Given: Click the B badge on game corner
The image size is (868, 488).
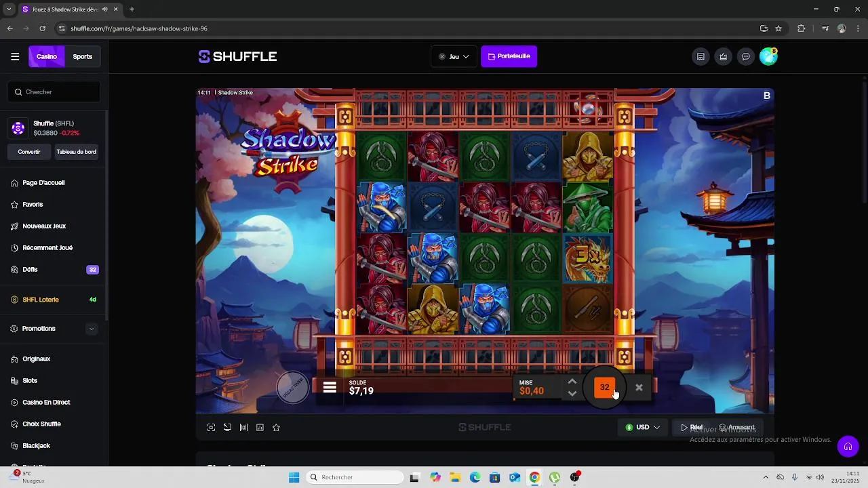Looking at the screenshot, I should pos(767,96).
